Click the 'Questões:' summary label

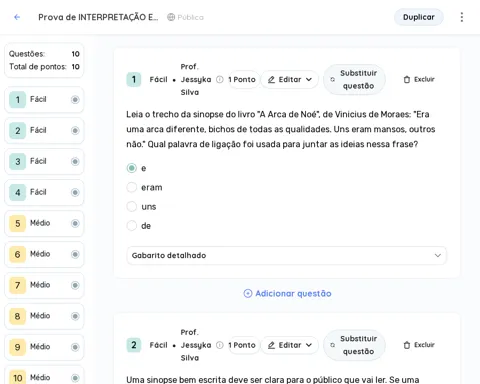27,54
